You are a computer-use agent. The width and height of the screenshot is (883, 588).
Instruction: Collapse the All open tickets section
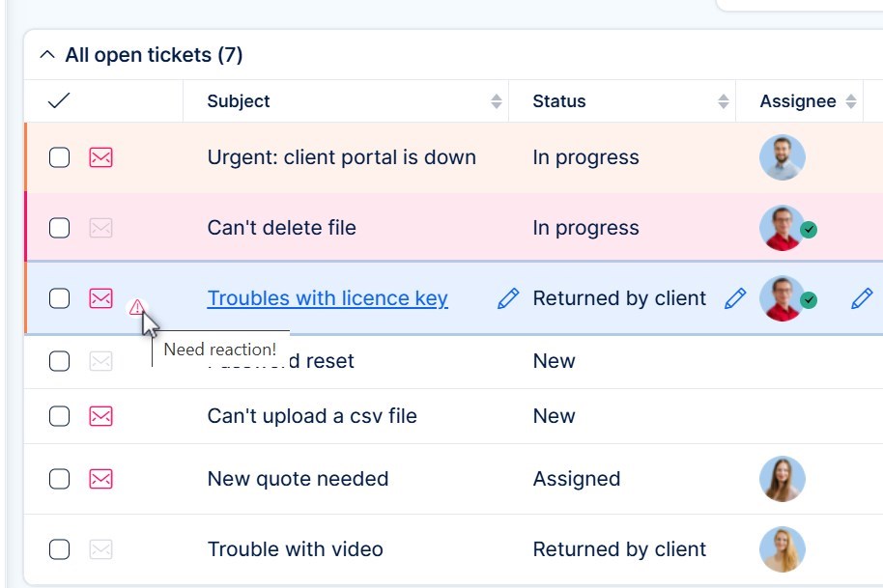point(46,55)
